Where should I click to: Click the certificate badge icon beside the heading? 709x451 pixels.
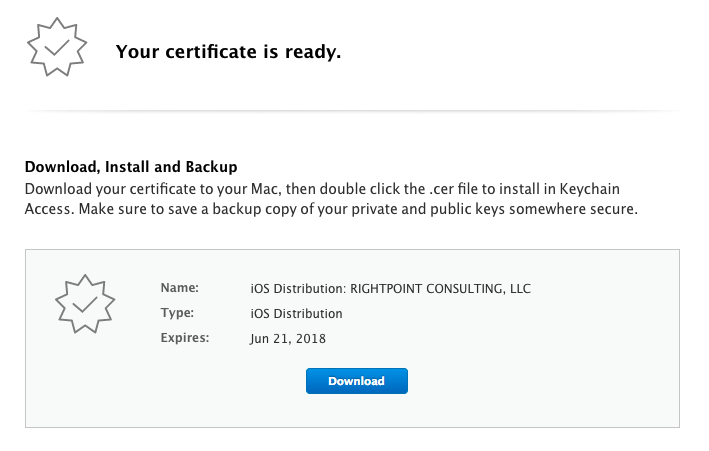pos(50,48)
